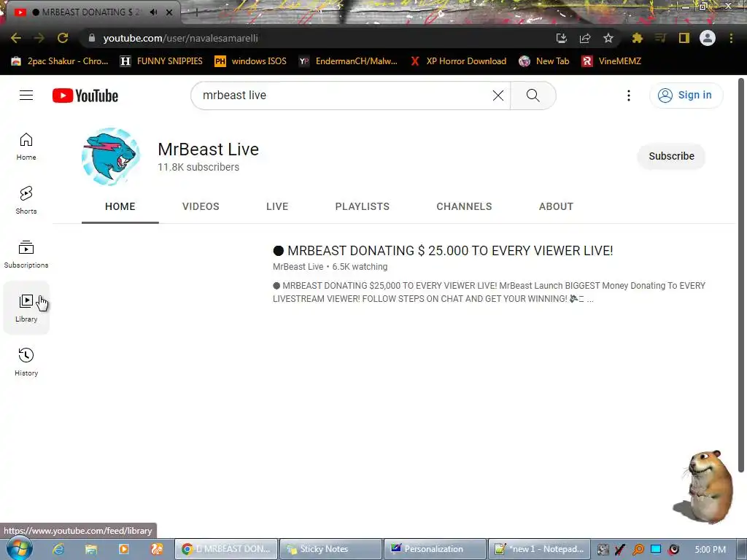Viewport: 747px width, 560px height.
Task: Switch to Sticky Notes taskbar button
Action: (x=330, y=549)
